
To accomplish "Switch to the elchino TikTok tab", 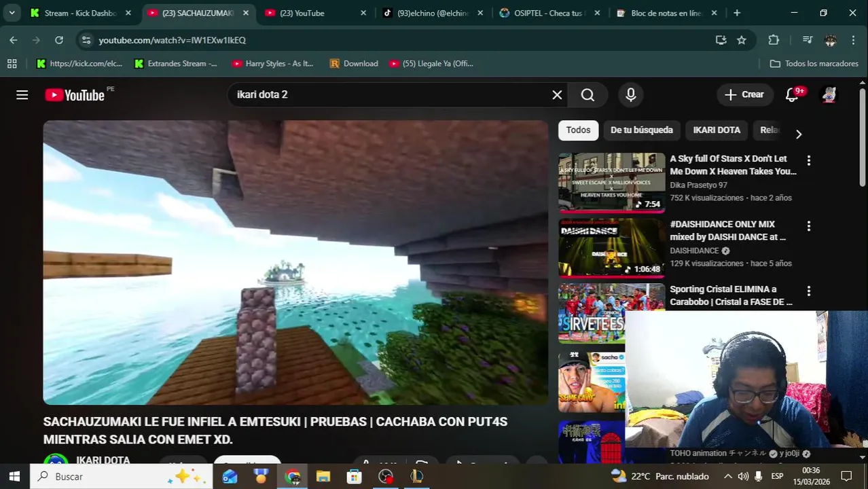I will 433,13.
